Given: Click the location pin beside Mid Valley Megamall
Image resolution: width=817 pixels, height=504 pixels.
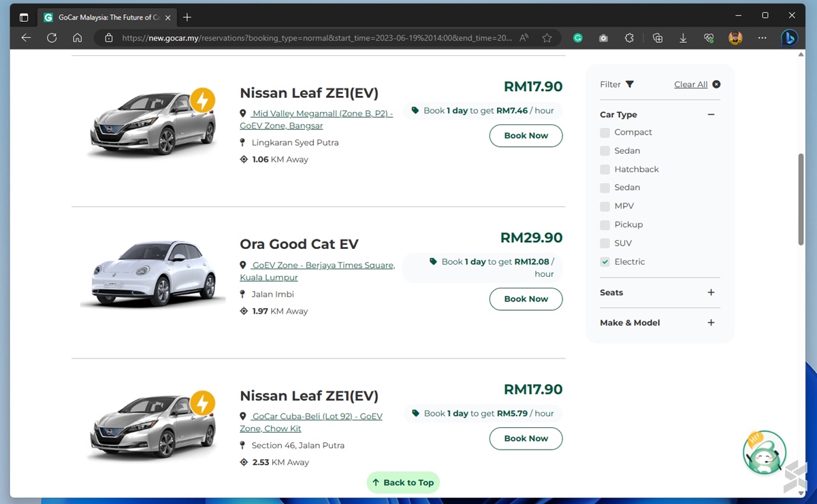Looking at the screenshot, I should [x=243, y=113].
